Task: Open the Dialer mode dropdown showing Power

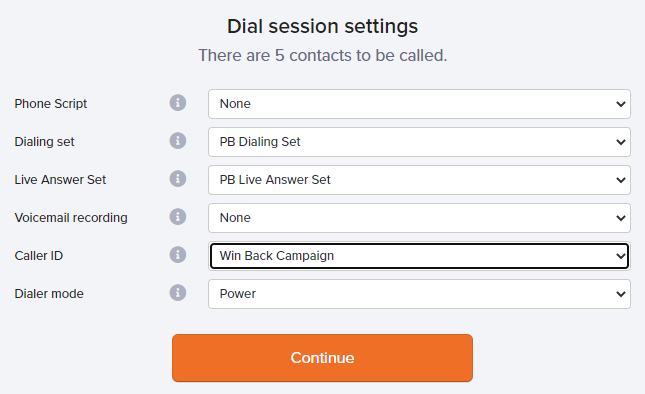Action: pyautogui.click(x=419, y=294)
